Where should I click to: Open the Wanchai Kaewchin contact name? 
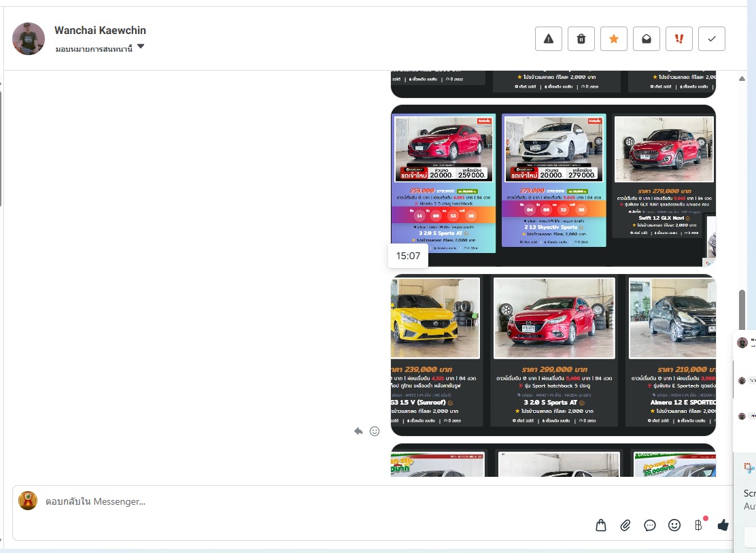[x=101, y=30]
